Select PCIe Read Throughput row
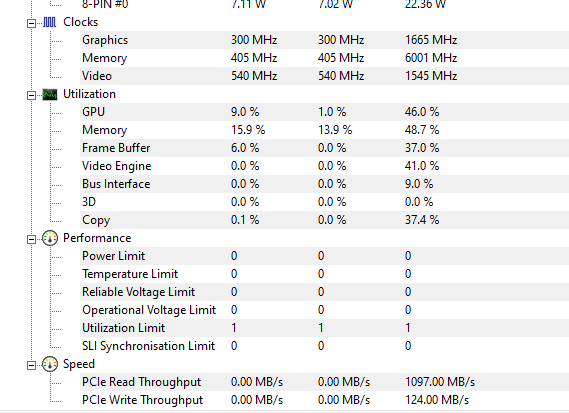This screenshot has height=413, width=569. [x=324, y=382]
